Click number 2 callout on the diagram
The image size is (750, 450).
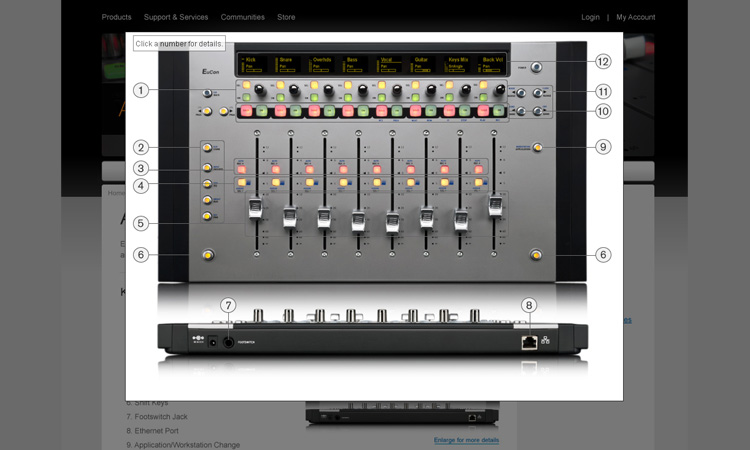point(141,147)
